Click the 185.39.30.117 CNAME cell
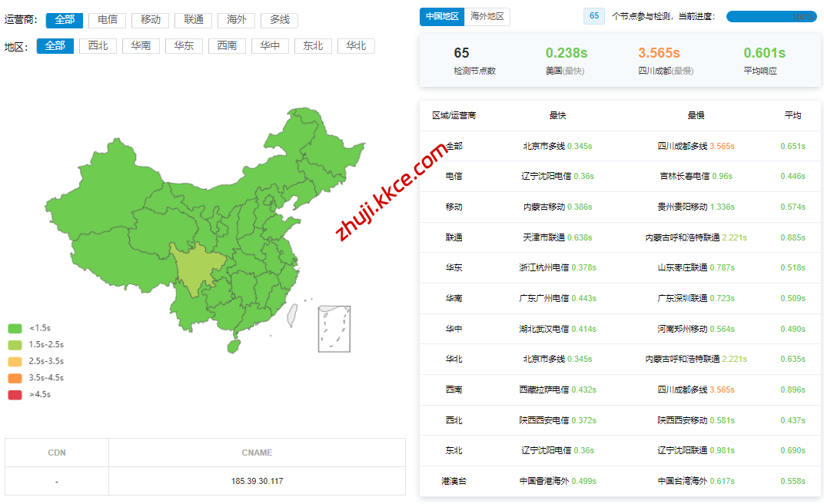Viewport: 824px width, 504px height. click(257, 482)
